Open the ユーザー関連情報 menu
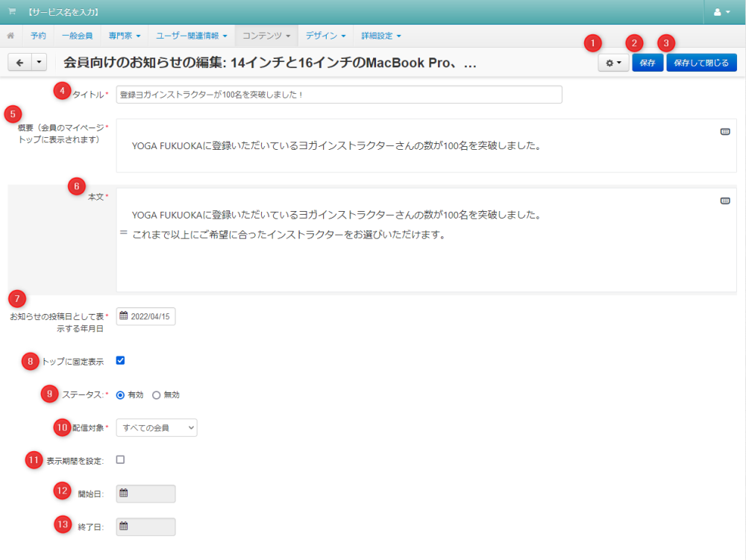The height and width of the screenshot is (560, 746). point(191,36)
